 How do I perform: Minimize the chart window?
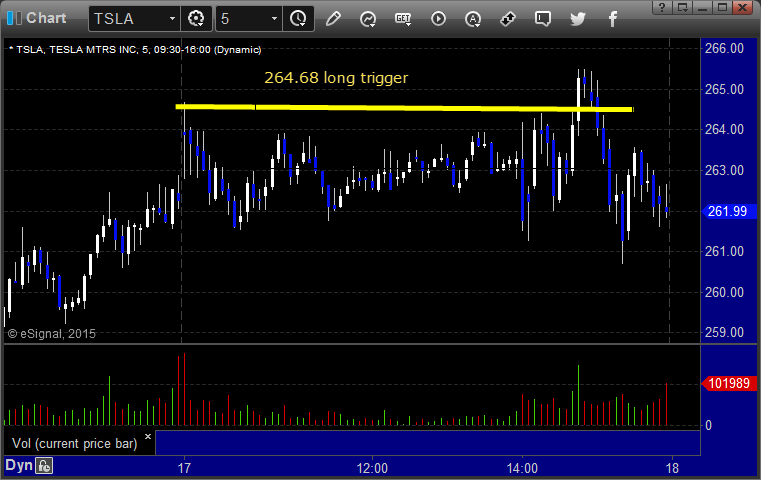702,7
